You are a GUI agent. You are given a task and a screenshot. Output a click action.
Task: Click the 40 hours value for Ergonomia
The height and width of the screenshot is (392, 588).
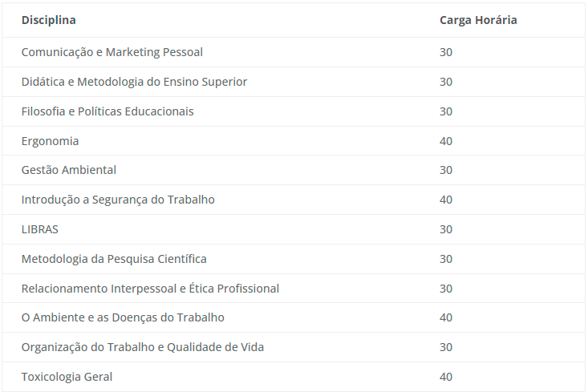(446, 141)
